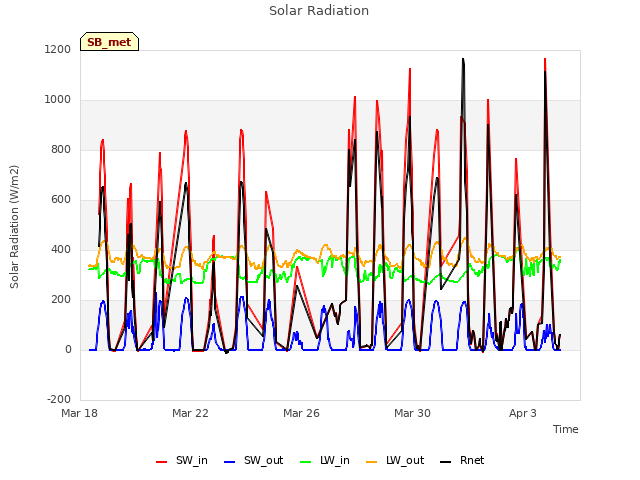The image size is (640, 480).
Task: Toggle the LW_out legend entry
Action: (x=395, y=460)
